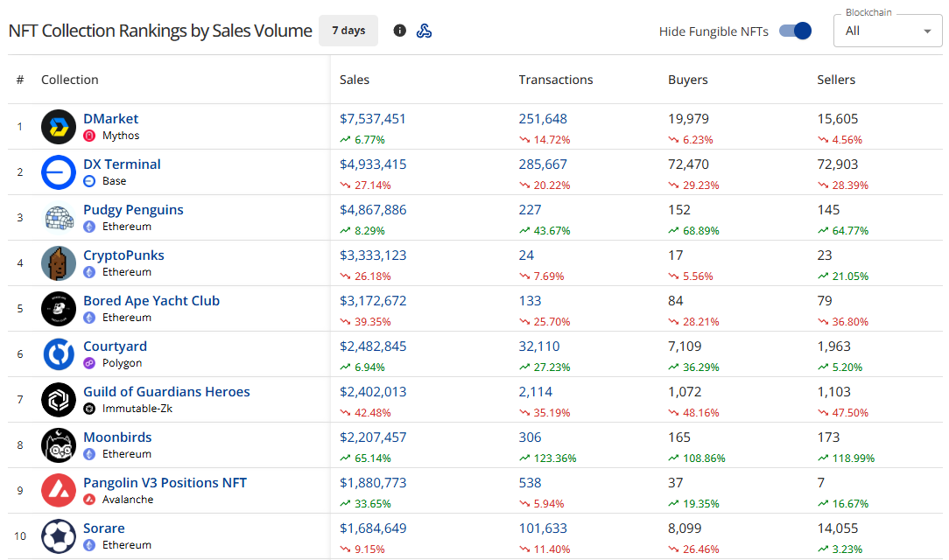The width and height of the screenshot is (949, 560).
Task: Click the blue webhook icon in header
Action: [424, 31]
